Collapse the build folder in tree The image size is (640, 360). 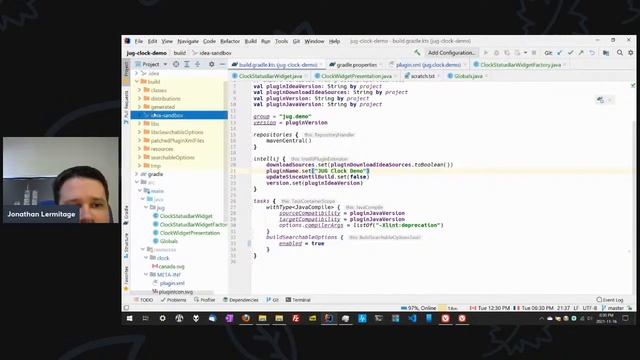(137, 82)
